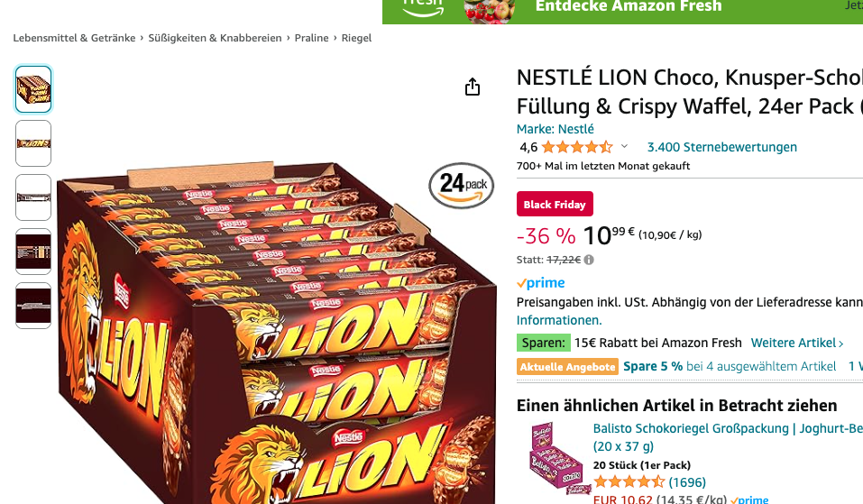The image size is (863, 504).
Task: Click the share icon above the product image
Action: tap(473, 87)
